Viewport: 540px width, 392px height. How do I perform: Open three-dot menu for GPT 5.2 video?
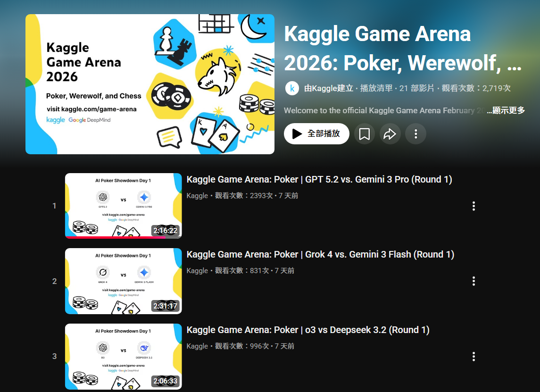474,206
